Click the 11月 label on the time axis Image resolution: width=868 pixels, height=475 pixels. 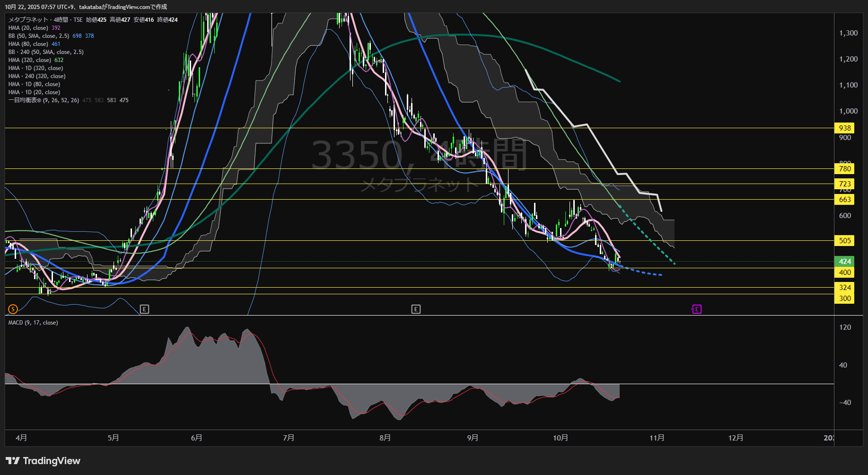click(x=657, y=438)
